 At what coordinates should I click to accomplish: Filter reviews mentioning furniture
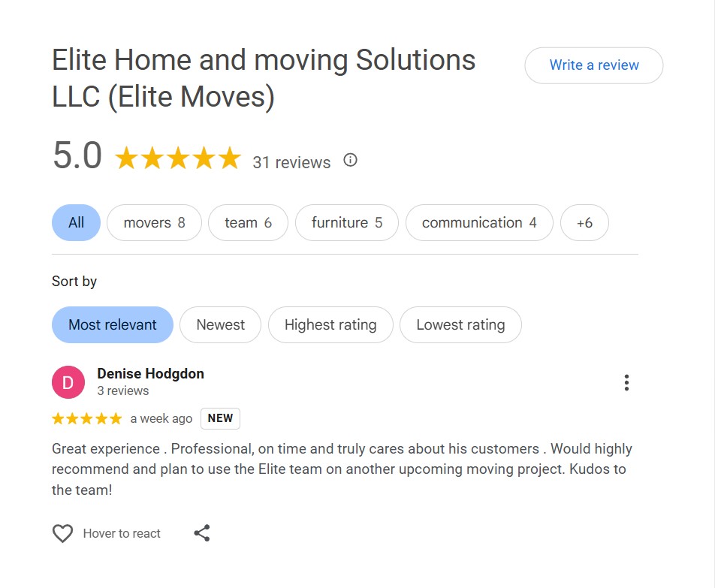tap(346, 223)
